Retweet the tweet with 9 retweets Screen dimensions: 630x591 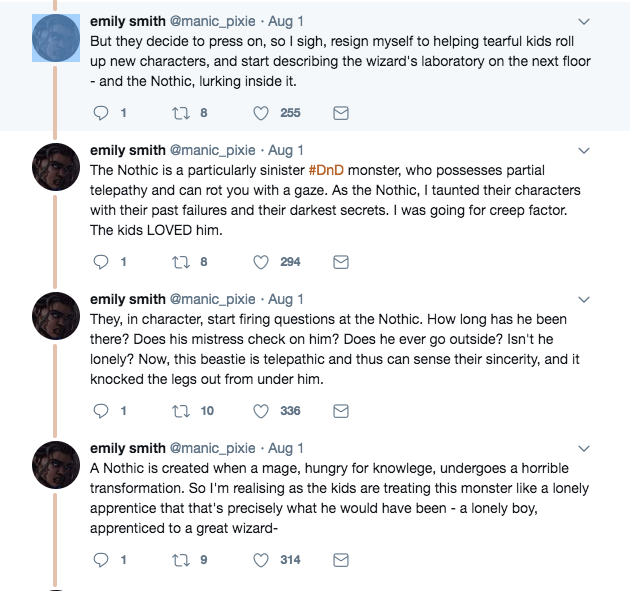(180, 560)
